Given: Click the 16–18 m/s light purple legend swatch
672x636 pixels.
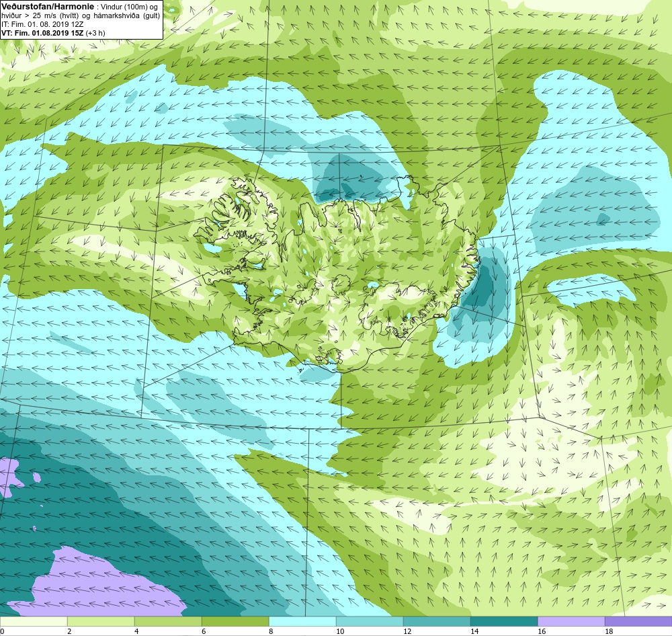Looking at the screenshot, I should [x=571, y=622].
